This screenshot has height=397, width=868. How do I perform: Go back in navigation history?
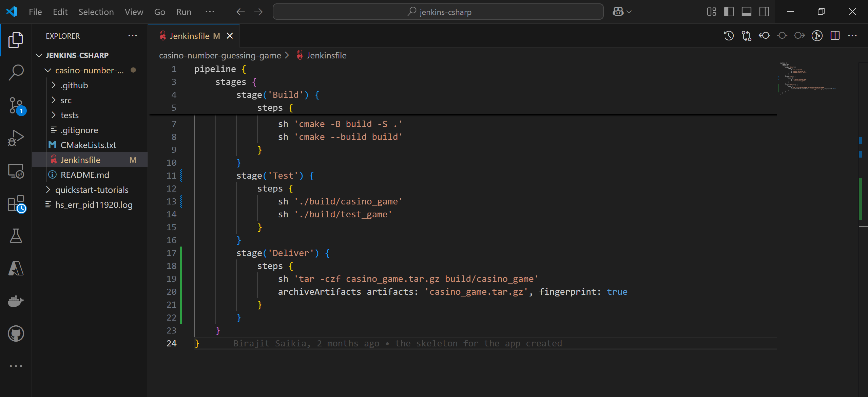pyautogui.click(x=240, y=12)
